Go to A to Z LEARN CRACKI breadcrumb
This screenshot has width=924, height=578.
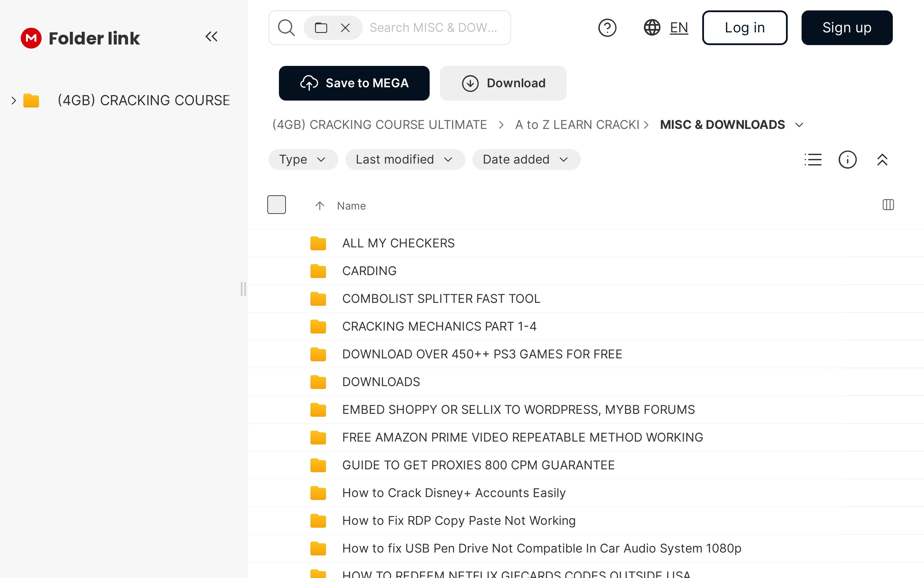pos(577,125)
